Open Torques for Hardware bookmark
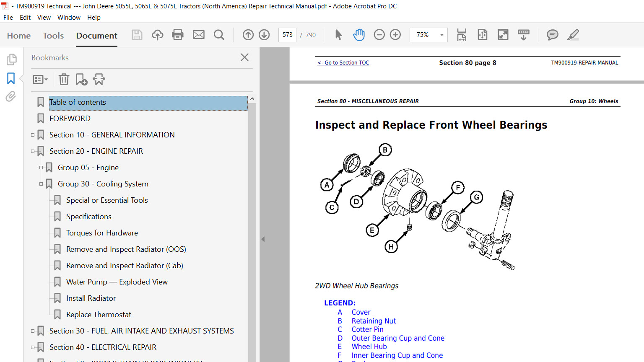Viewport: 644px width, 362px height. 102,233
